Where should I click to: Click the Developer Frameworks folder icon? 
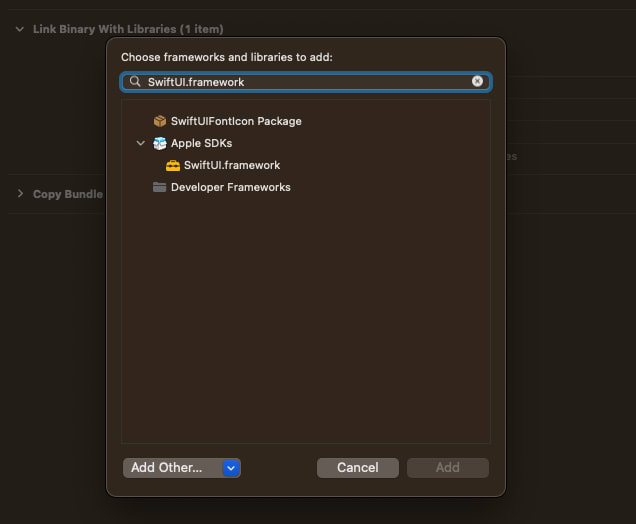pyautogui.click(x=159, y=187)
